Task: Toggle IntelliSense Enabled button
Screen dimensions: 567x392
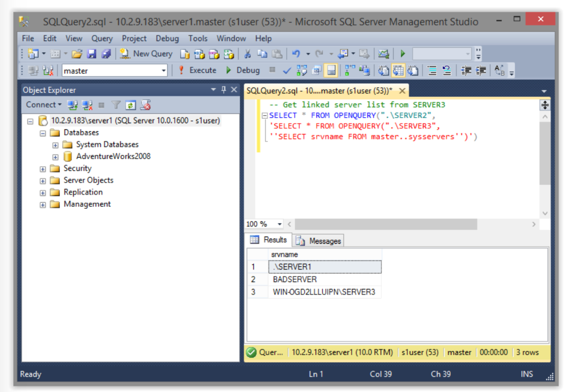Action: (331, 71)
